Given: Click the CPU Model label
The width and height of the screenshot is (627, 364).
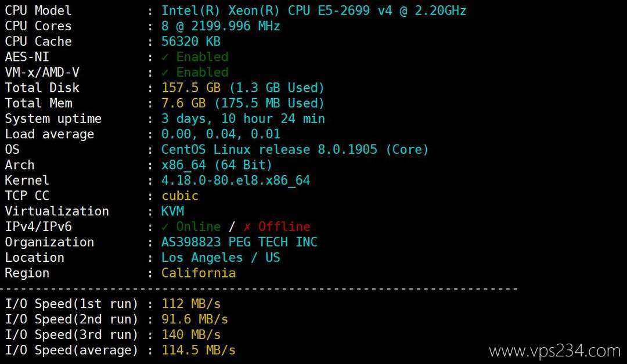Looking at the screenshot, I should tap(38, 10).
